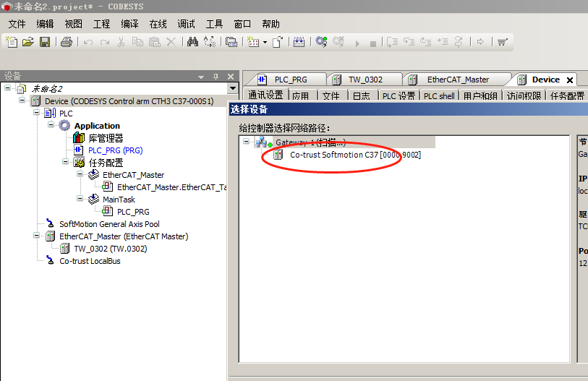Click the greyed Logout gear icon
588x381 pixels.
[338, 42]
